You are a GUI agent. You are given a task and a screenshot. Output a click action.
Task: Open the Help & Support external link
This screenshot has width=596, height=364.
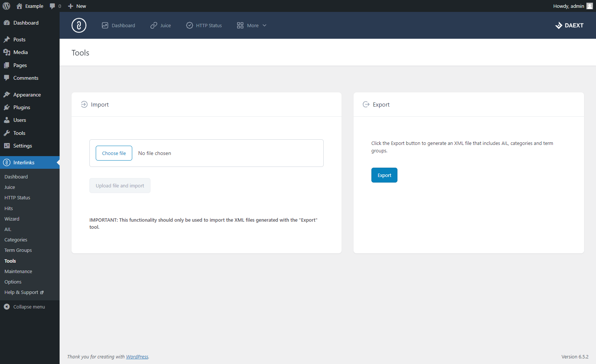24,292
